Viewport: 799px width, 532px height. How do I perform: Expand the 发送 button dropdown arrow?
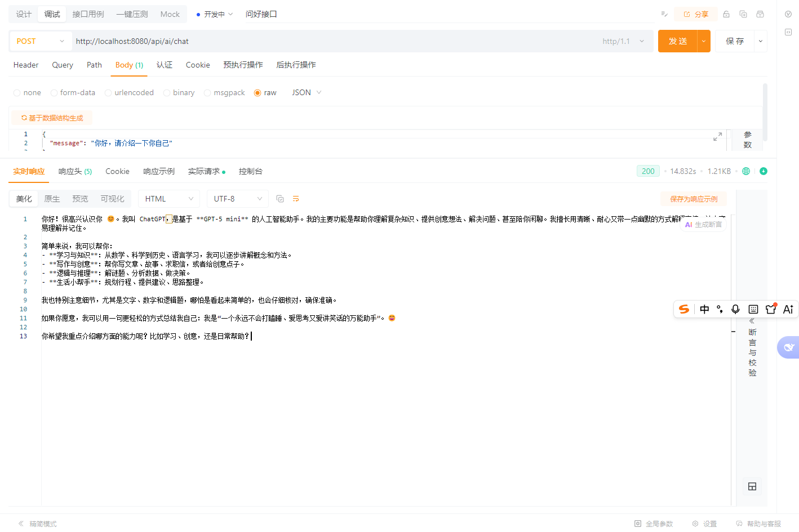pyautogui.click(x=704, y=41)
